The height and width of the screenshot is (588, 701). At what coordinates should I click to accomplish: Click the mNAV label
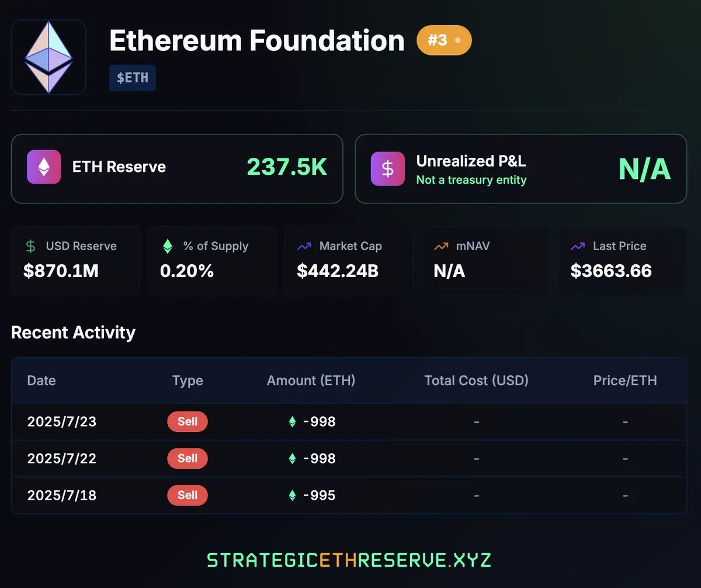tap(473, 246)
